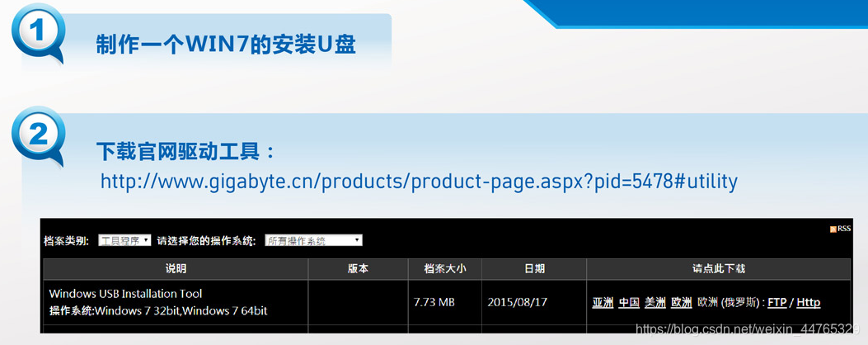This screenshot has width=868, height=345.
Task: Click the 中国 download link
Action: tap(629, 303)
